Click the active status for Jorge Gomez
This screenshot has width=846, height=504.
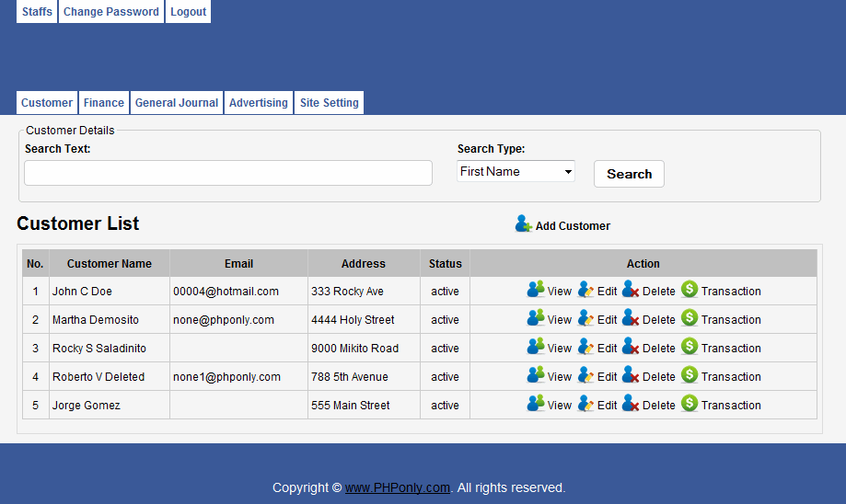coord(446,406)
